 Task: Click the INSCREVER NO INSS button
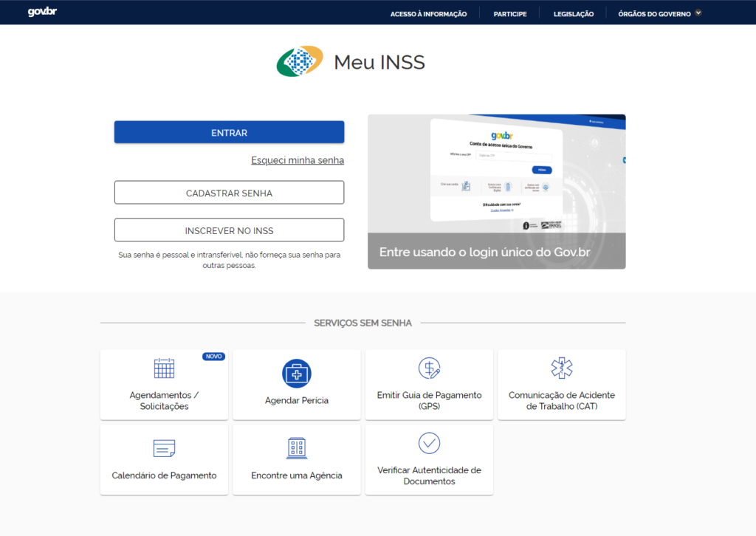pyautogui.click(x=229, y=230)
